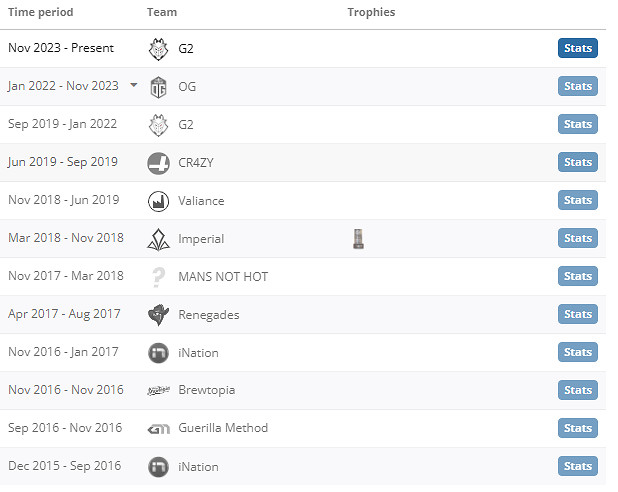The width and height of the screenshot is (618, 492).
Task: Open Stats for MANS NOT HOT
Action: point(577,276)
